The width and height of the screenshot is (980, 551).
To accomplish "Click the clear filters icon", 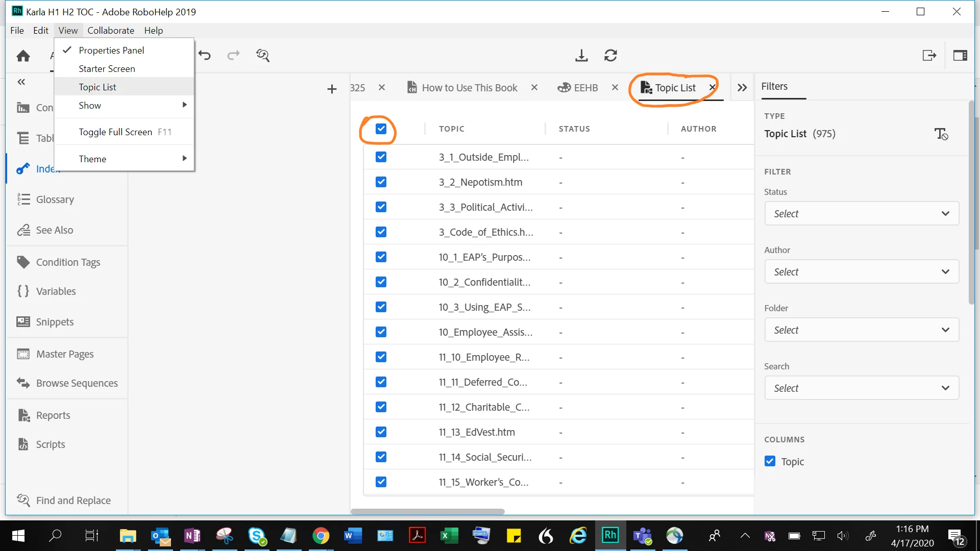I will pos(941,134).
